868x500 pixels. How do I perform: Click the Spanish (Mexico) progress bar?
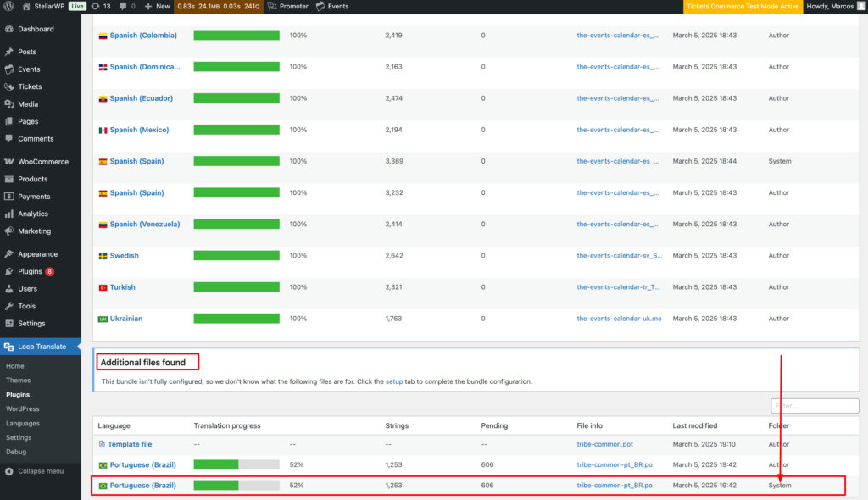point(236,130)
